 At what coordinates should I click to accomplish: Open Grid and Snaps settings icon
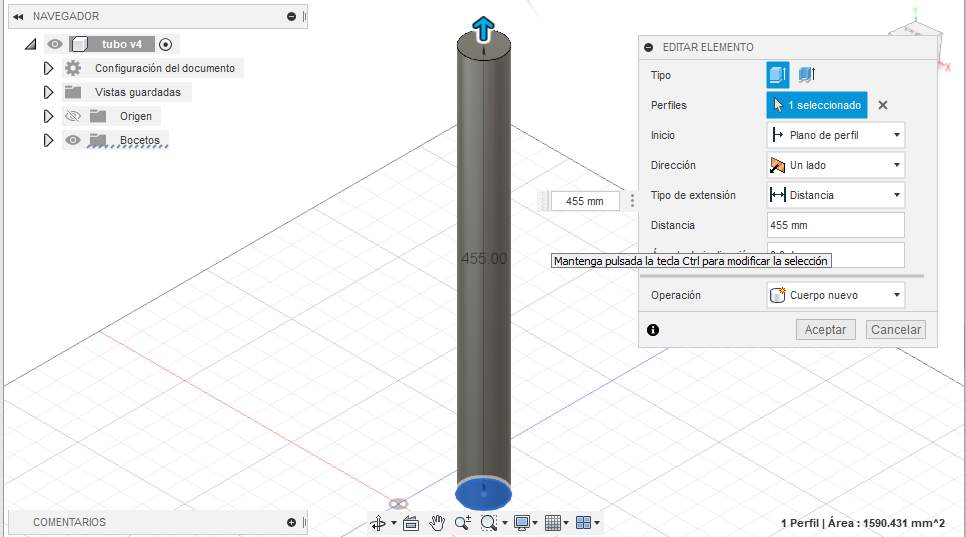[553, 523]
